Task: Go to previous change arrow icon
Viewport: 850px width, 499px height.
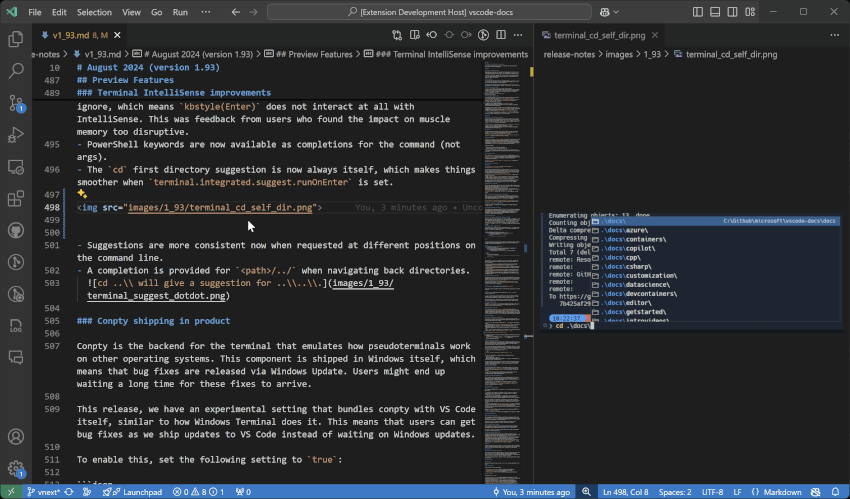Action: click(432, 35)
